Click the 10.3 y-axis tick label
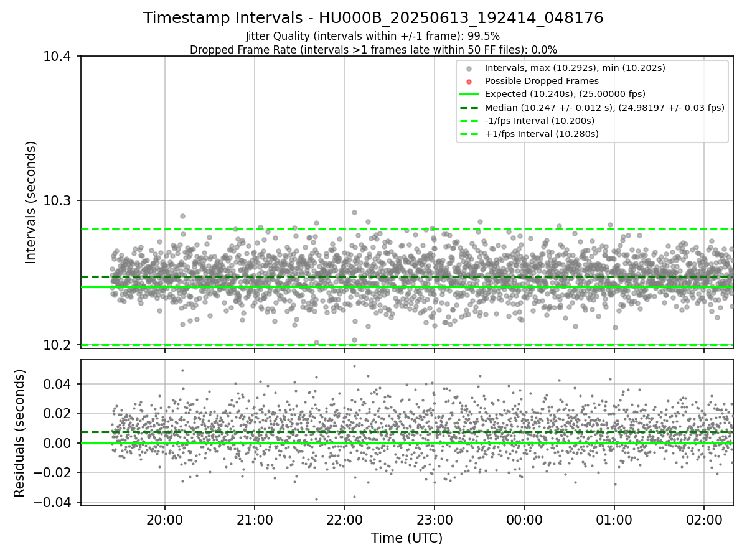This screenshot has width=747, height=560. tap(59, 201)
